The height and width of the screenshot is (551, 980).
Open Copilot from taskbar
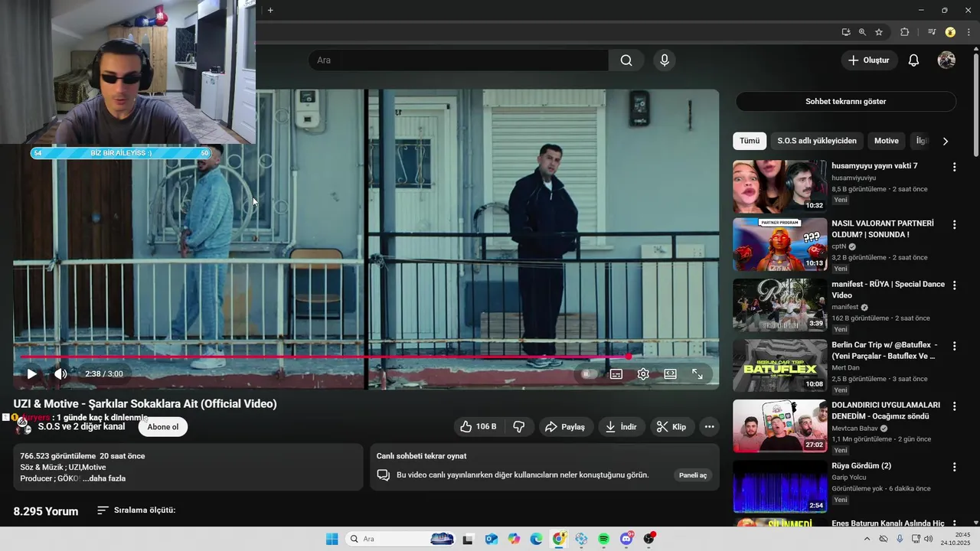pos(513,539)
